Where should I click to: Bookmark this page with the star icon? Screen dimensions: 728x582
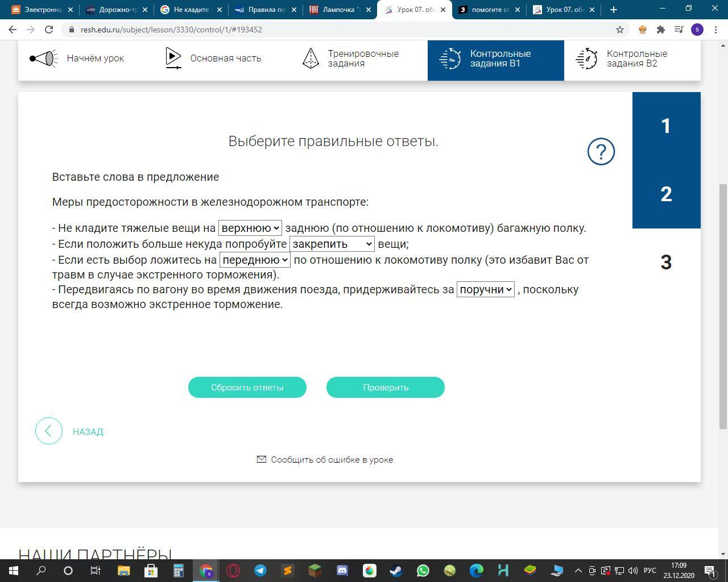click(x=620, y=30)
